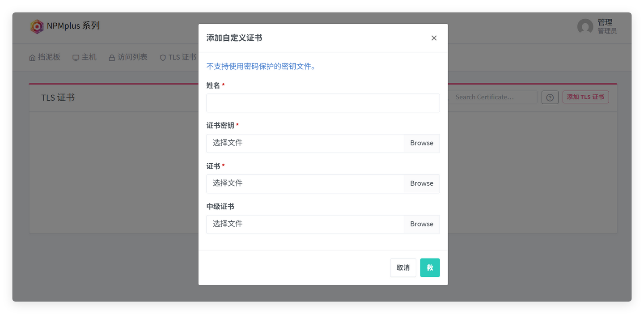Select the dashboard house icon for 挡泥板

click(32, 57)
